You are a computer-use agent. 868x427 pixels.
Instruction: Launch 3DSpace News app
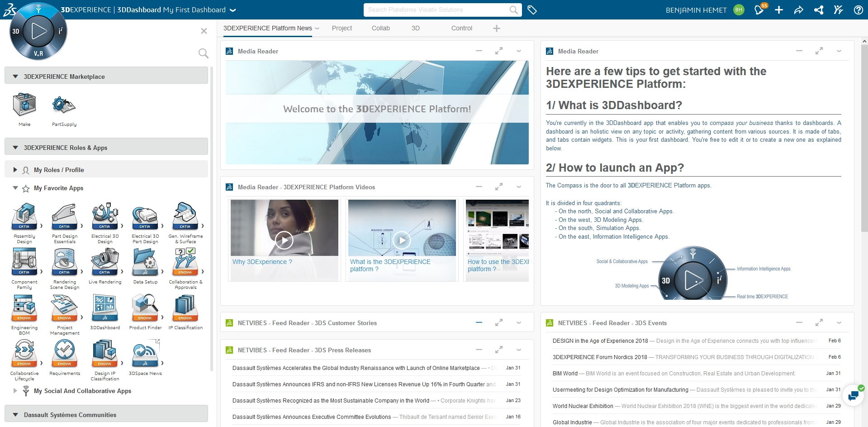point(145,354)
